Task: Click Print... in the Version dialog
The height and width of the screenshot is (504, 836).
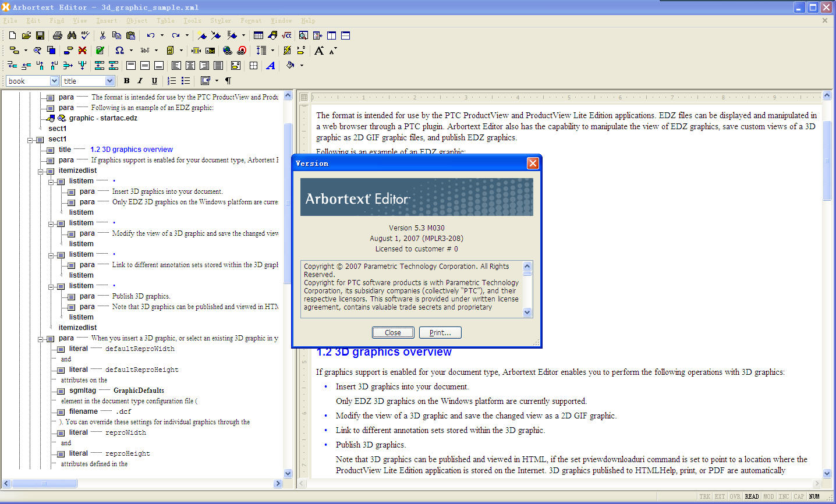Action: coord(440,333)
